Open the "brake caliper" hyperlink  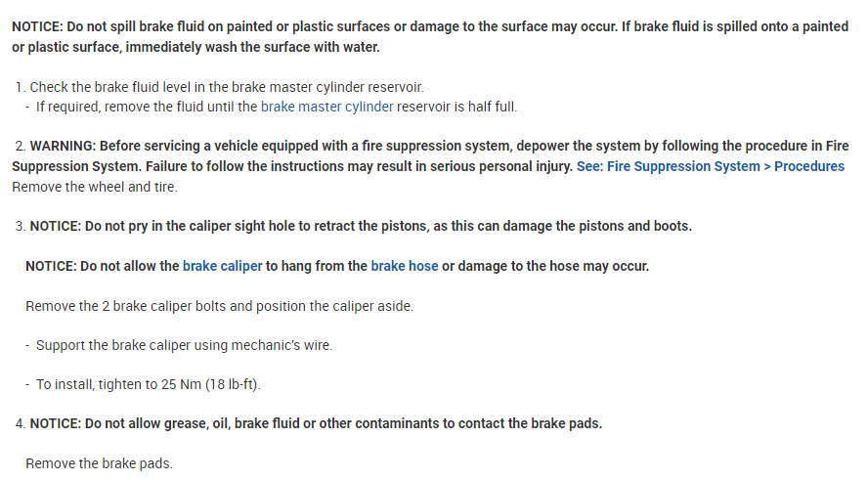[222, 266]
